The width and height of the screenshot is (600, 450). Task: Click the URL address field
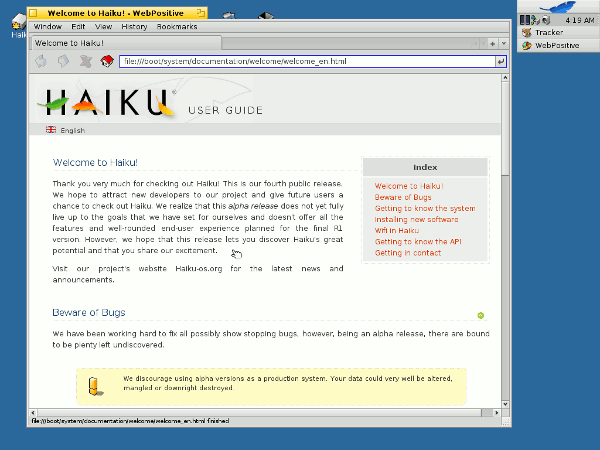click(307, 61)
